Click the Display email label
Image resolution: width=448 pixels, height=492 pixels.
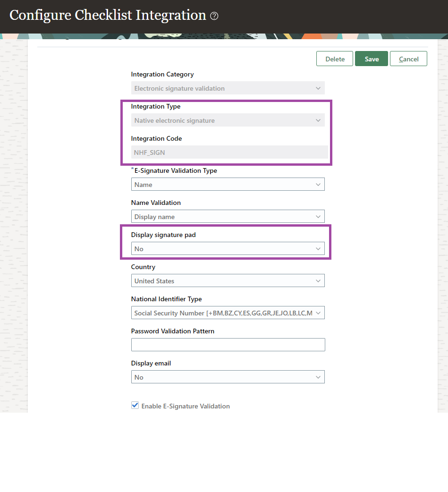(151, 364)
